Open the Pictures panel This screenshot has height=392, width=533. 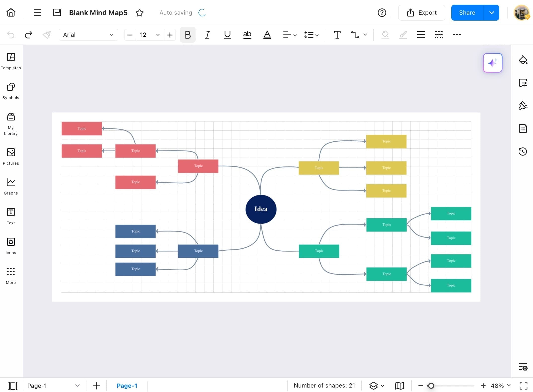(x=11, y=156)
